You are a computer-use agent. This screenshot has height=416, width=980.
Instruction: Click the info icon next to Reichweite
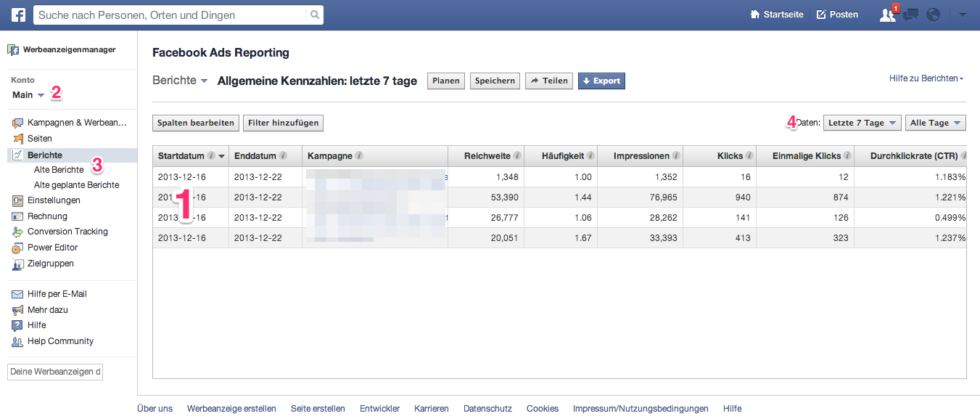(518, 156)
